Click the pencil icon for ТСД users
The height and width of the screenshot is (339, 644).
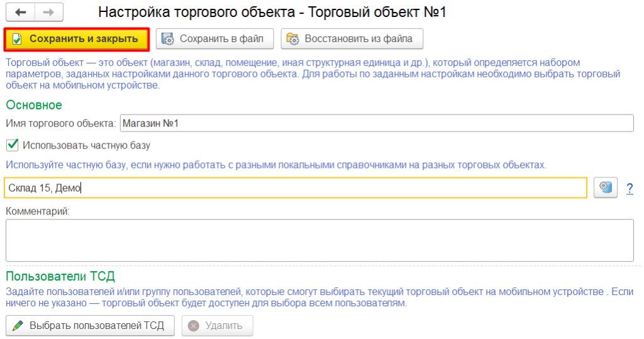pyautogui.click(x=18, y=326)
